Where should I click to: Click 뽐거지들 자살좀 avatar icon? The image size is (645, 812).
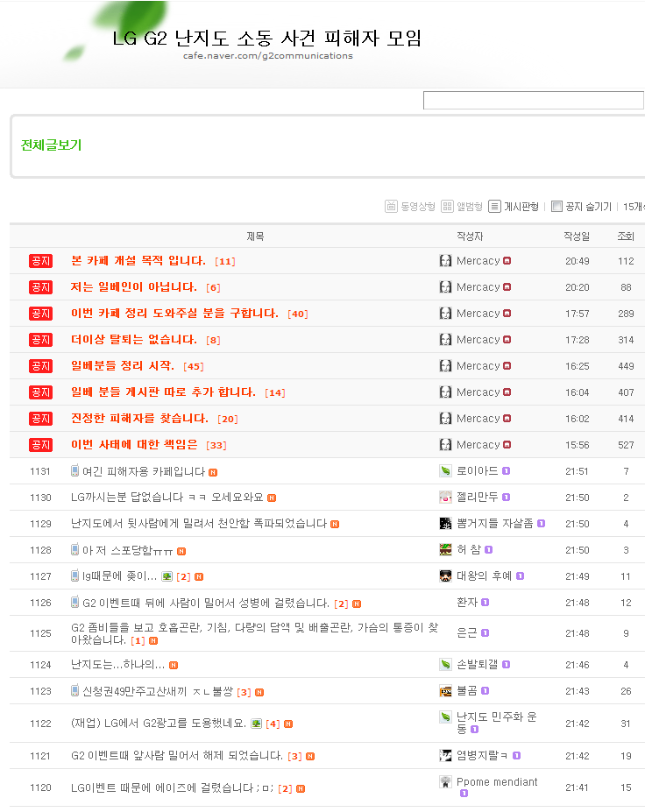tap(445, 524)
